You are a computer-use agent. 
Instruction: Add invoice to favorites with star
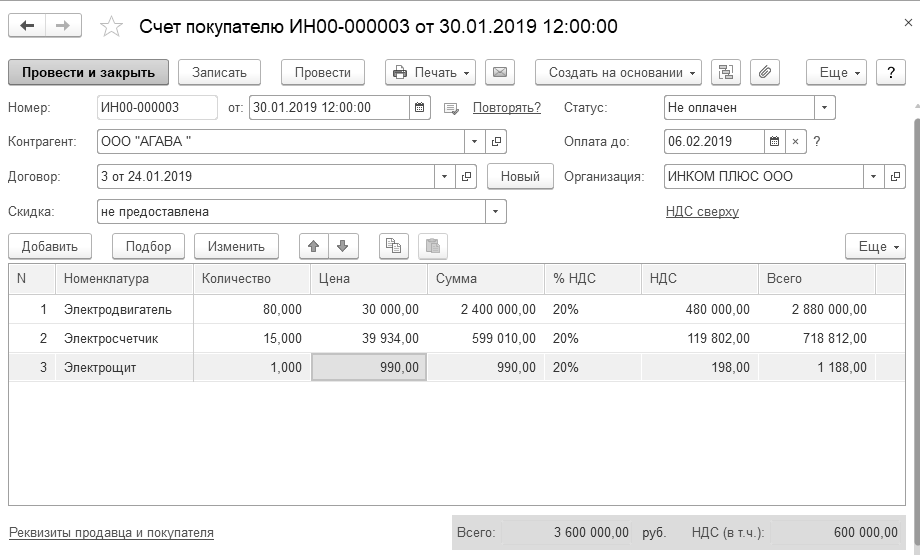[x=111, y=26]
